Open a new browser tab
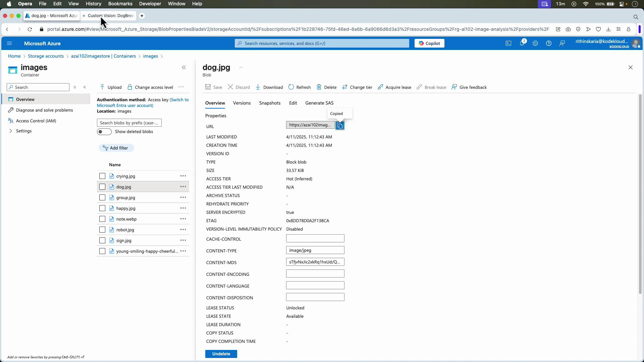644x362 pixels. tap(142, 16)
